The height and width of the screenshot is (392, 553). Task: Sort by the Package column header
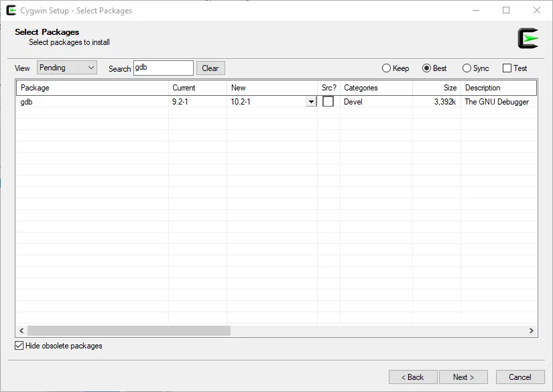click(x=93, y=88)
